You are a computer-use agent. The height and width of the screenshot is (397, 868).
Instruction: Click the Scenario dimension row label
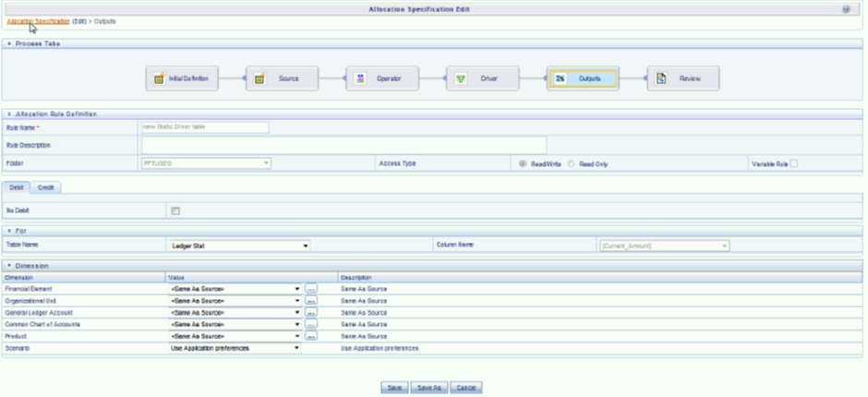pyautogui.click(x=18, y=348)
